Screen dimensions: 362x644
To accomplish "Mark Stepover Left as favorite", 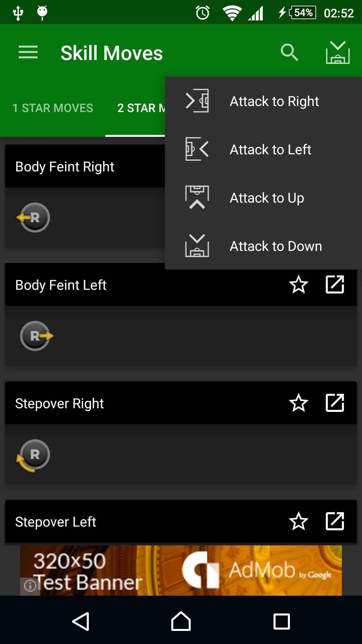I will click(298, 521).
